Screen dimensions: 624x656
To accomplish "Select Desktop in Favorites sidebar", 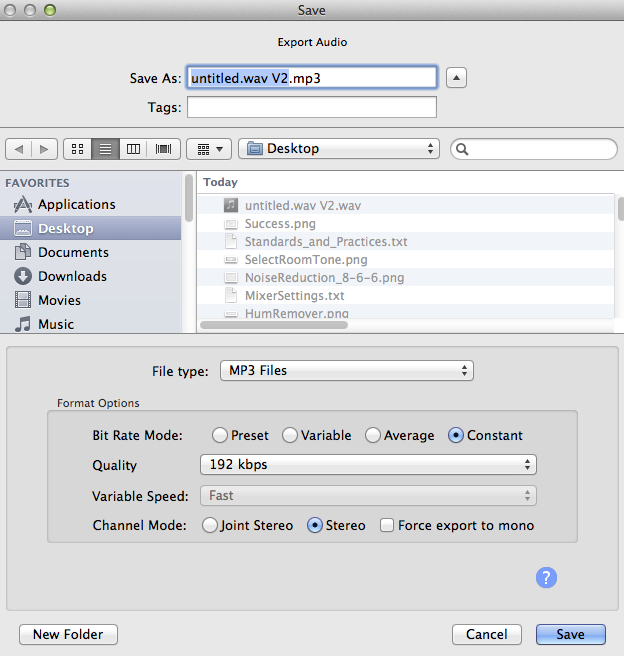I will coord(90,228).
